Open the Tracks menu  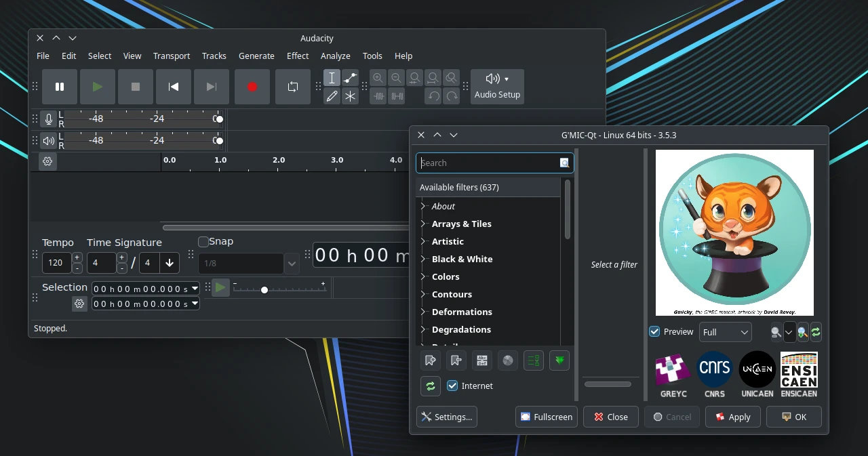click(x=214, y=56)
